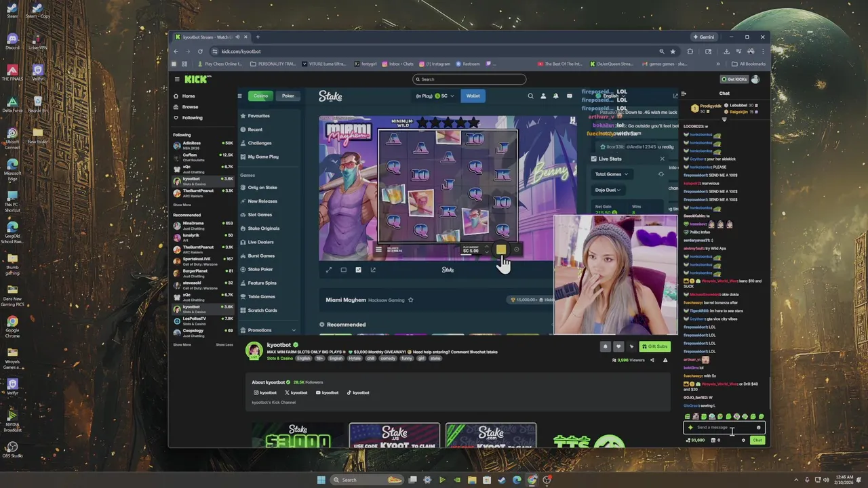Open OBS Studio desktop icon
The image size is (868, 488).
point(12,449)
